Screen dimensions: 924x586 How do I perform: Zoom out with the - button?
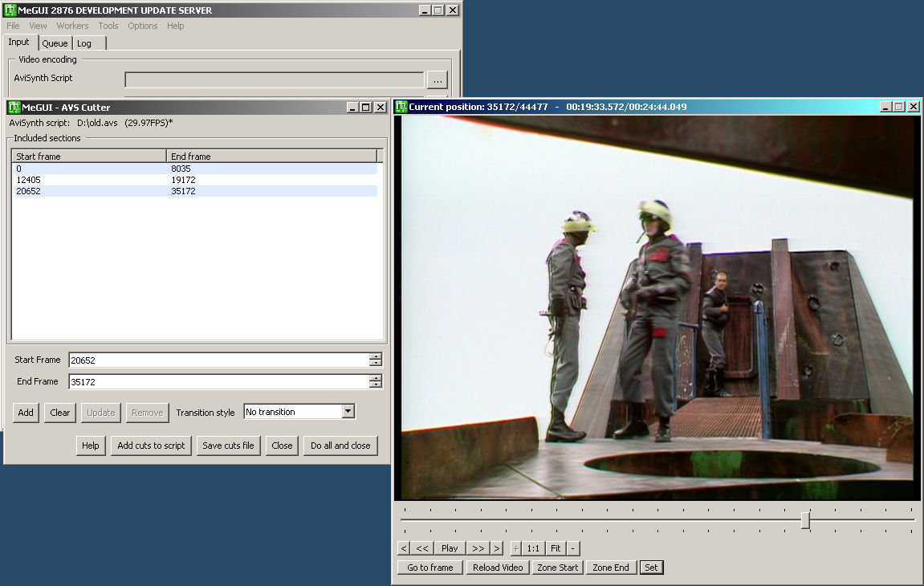573,548
